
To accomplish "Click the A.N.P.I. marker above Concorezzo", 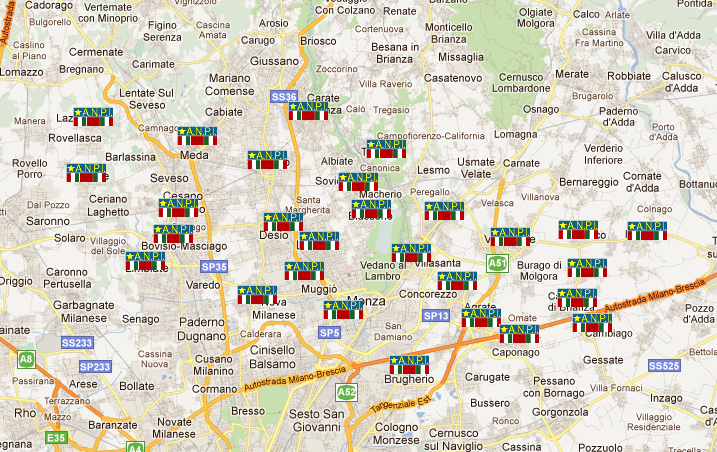I will click(457, 281).
